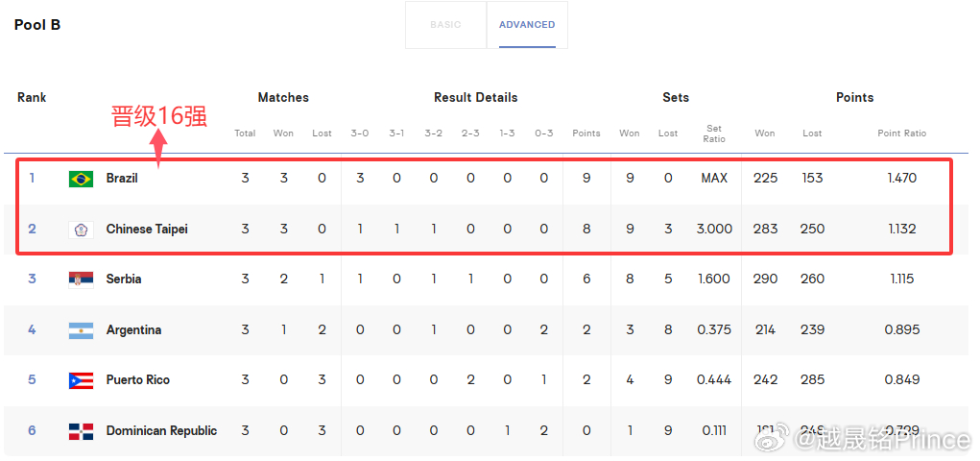Screen dimensions: 980x461
Task: Click the Set Ratio column header
Action: pos(714,133)
